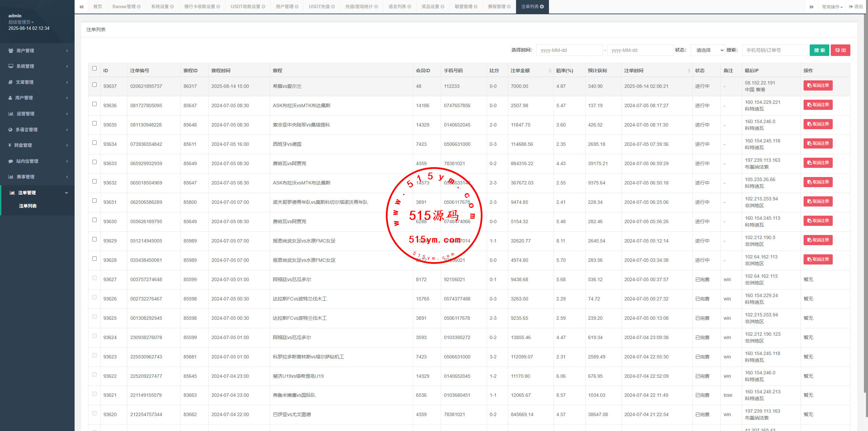This screenshot has height=431, width=868.
Task: Click the green 搜索 button
Action: [819, 50]
